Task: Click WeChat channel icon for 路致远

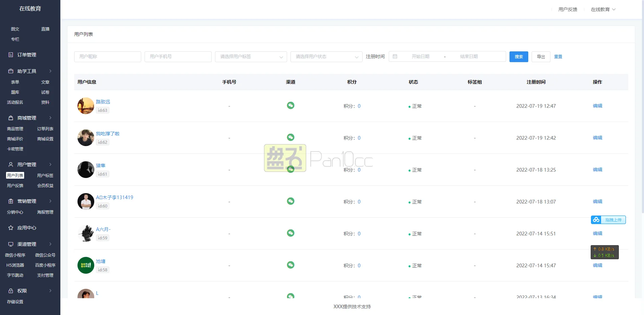Action: (290, 105)
